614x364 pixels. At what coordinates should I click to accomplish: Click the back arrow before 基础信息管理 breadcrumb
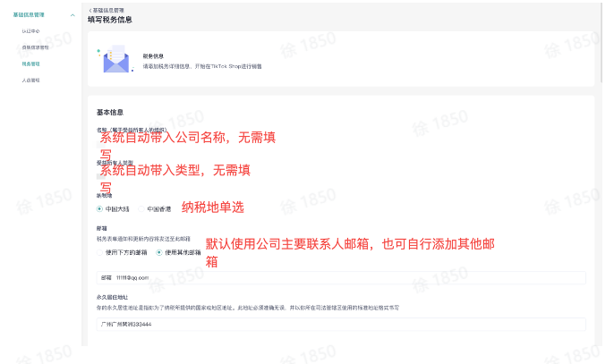coord(89,9)
